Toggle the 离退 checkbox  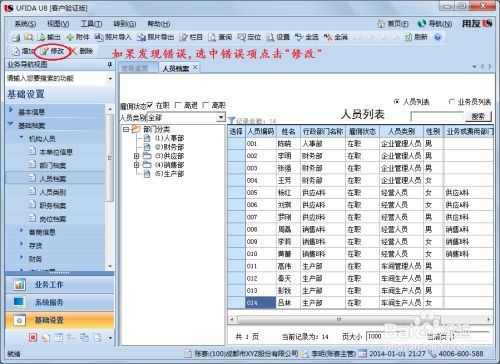(178, 105)
